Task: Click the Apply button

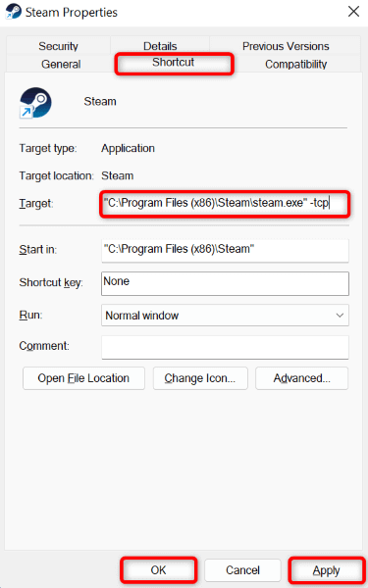Action: tap(327, 570)
